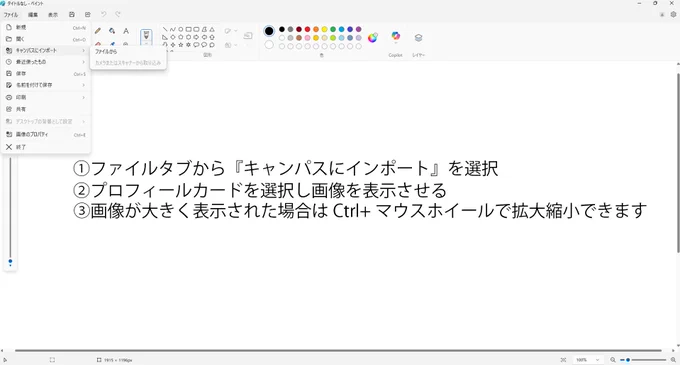
Task: Choose 共有 (Share) in the File menu
Action: [x=46, y=109]
